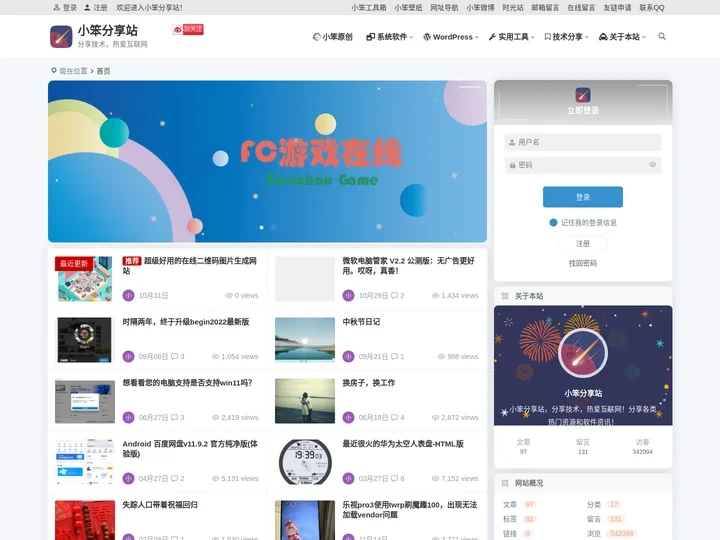Image resolution: width=720 pixels, height=540 pixels.
Task: Click the Weibo 加关注 follow badge
Action: pos(188,29)
